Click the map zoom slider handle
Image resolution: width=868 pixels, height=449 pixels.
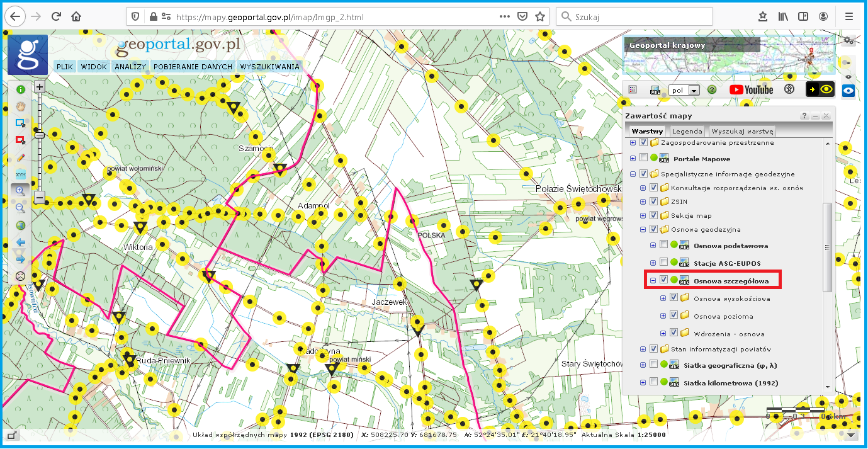click(x=40, y=135)
